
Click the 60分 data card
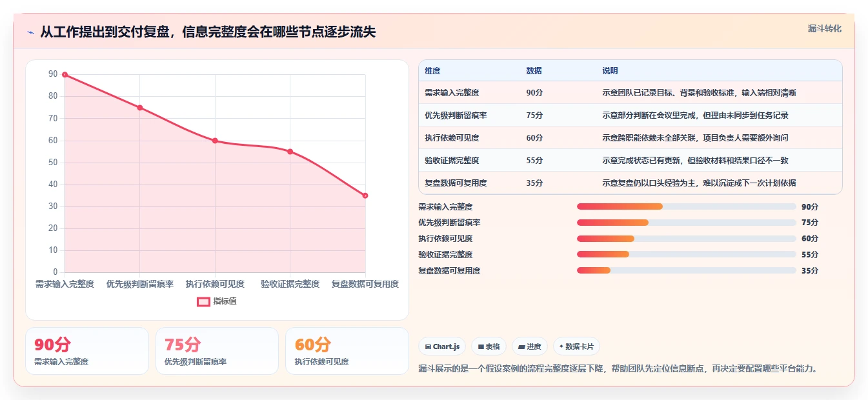[347, 351]
